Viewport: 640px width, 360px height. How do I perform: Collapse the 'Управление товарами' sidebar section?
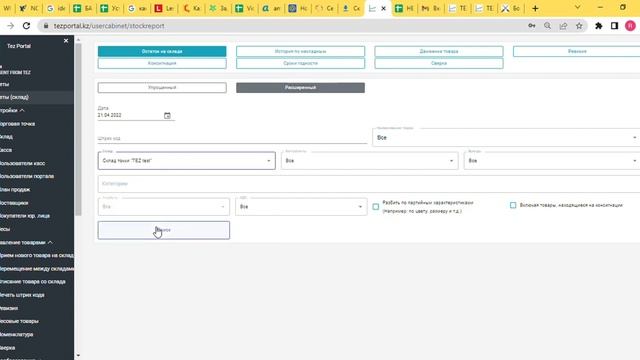[x=26, y=242]
